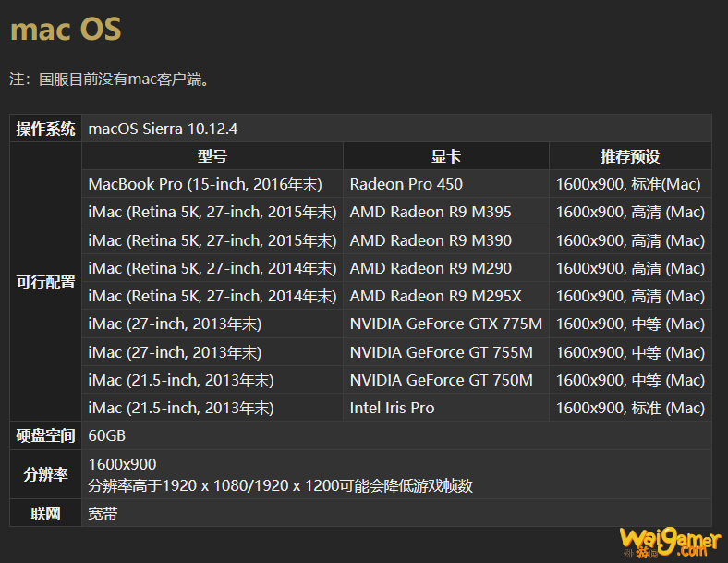Screen dimensions: 728x563
Task: Select "1600x900" in the 分辨率 row
Action: click(123, 464)
